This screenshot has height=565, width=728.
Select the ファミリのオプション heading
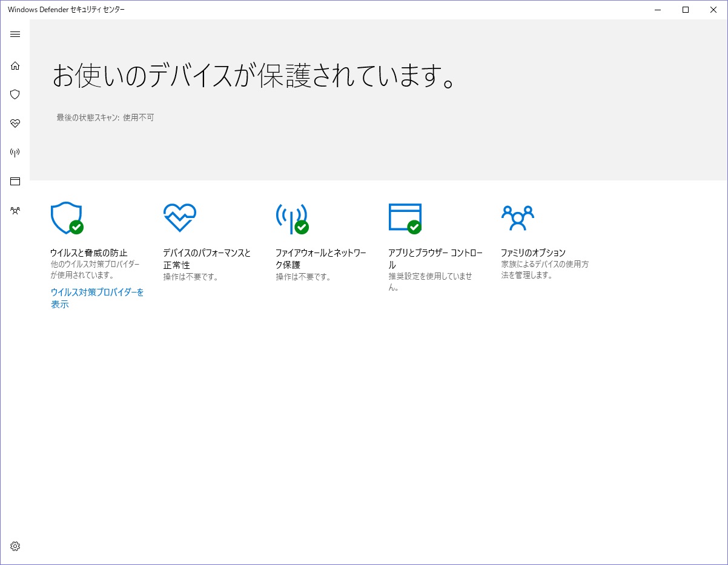533,253
